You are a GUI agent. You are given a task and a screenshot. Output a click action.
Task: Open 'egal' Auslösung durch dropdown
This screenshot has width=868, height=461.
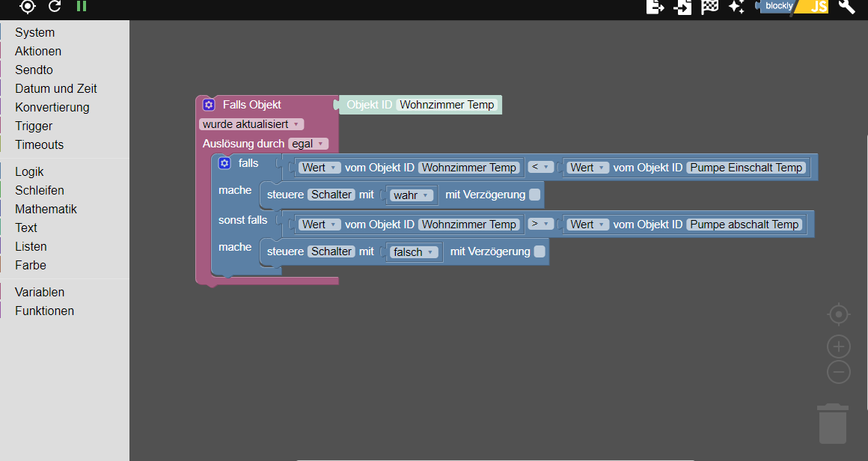coord(308,144)
